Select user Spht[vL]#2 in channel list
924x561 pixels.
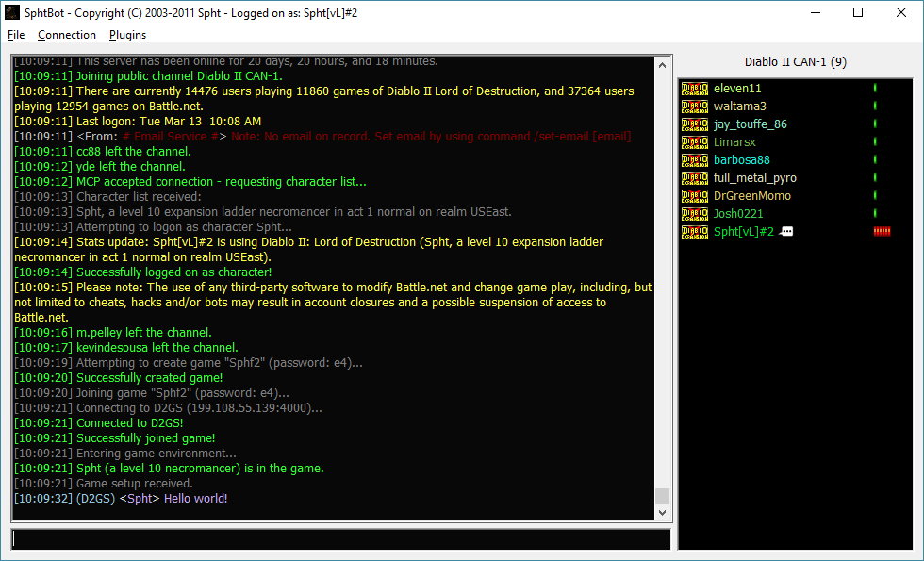click(x=744, y=232)
